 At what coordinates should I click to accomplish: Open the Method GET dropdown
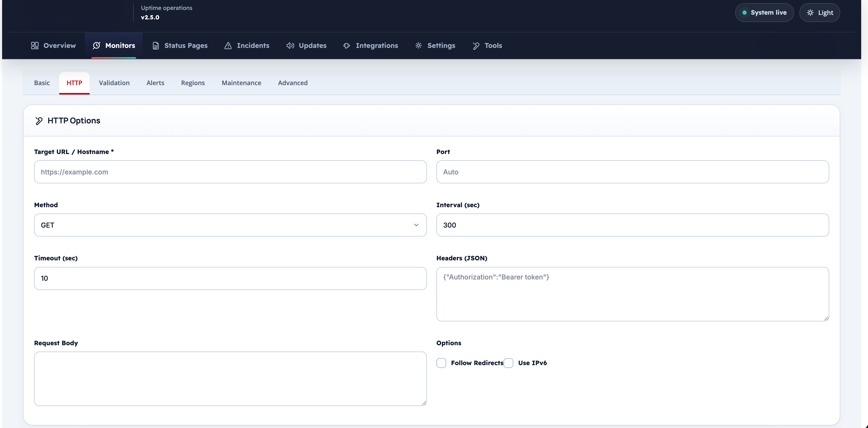(x=230, y=225)
